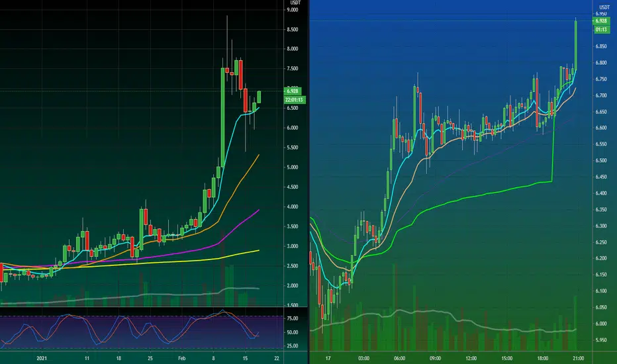
Task: Select the 5.500 price axis label
Action: click(293, 148)
